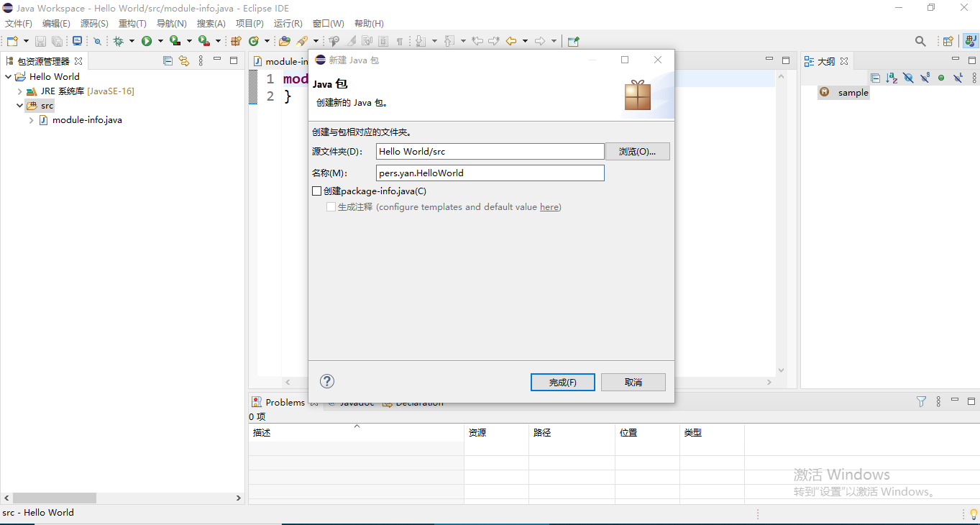980x525 pixels.
Task: Open the Coverage icon dropdown arrow
Action: coord(189,41)
